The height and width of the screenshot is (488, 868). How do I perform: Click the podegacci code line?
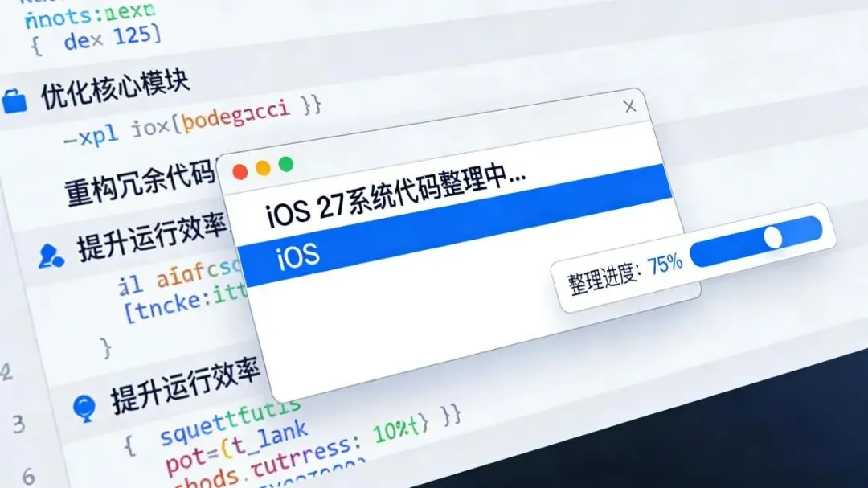(193, 122)
